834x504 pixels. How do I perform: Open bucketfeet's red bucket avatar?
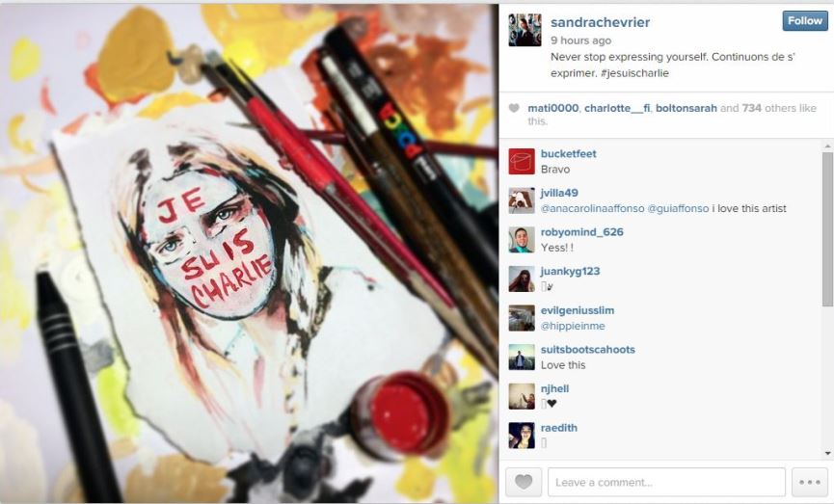tap(522, 162)
